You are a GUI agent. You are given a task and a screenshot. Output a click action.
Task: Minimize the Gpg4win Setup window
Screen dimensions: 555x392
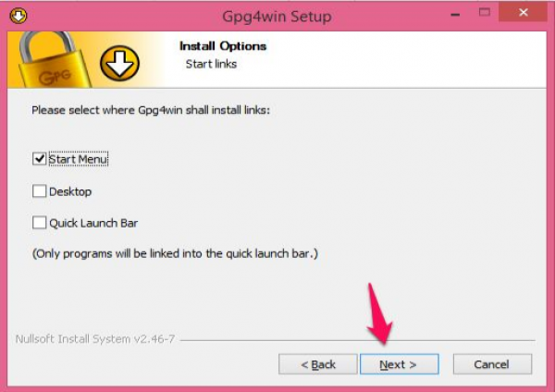[455, 14]
